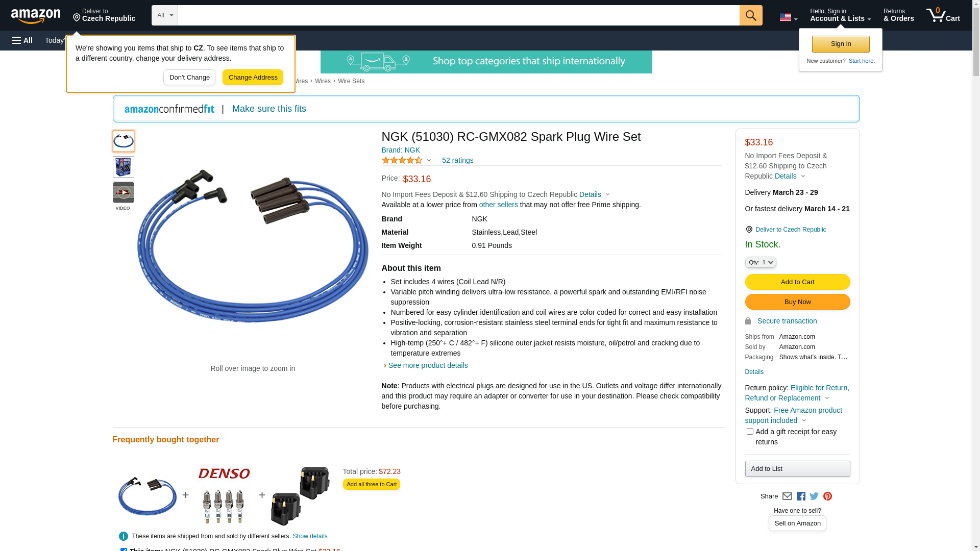Open the US flag language selector

788,17
